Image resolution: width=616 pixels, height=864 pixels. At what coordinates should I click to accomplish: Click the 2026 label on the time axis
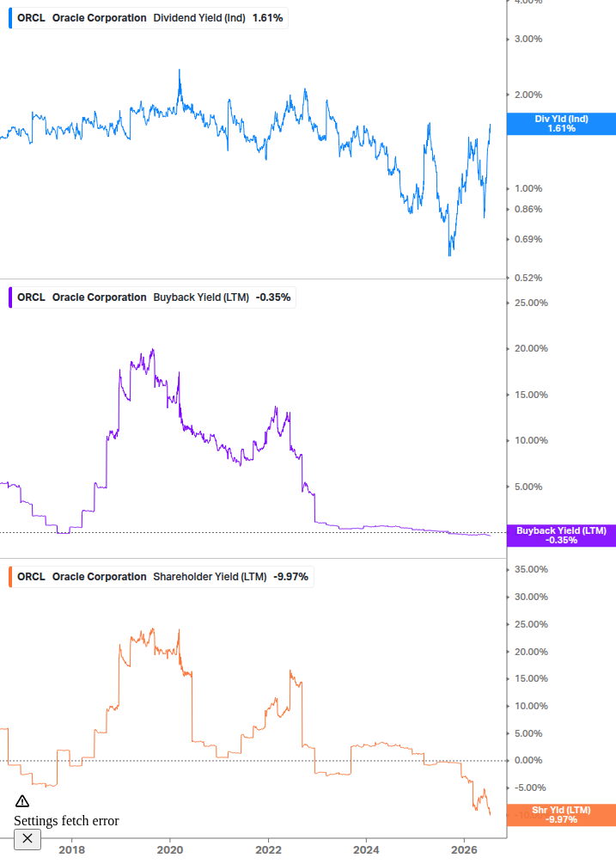[x=464, y=849]
